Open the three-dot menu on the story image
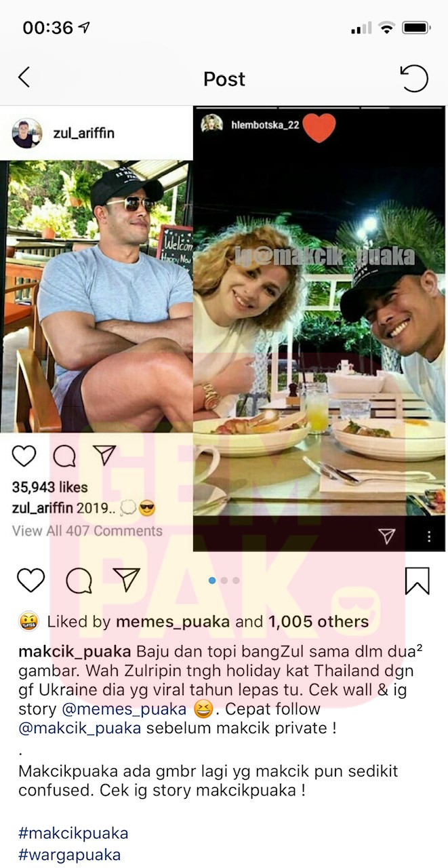448x868 pixels. click(x=429, y=536)
